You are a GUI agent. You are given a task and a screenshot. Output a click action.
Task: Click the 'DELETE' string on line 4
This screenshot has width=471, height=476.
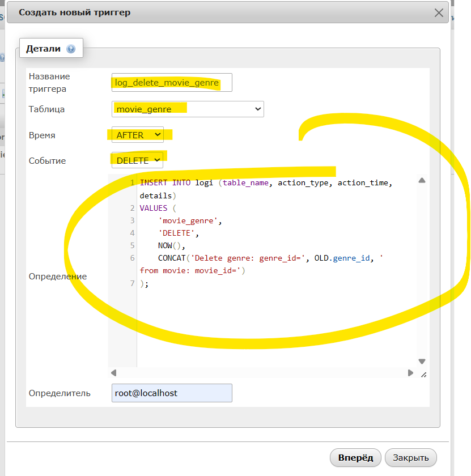pos(176,233)
